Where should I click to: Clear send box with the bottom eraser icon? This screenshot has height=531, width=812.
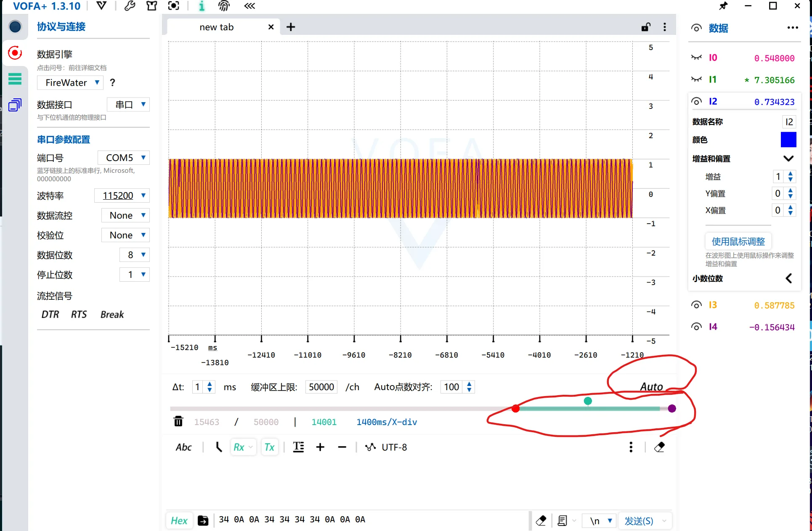[x=541, y=521]
